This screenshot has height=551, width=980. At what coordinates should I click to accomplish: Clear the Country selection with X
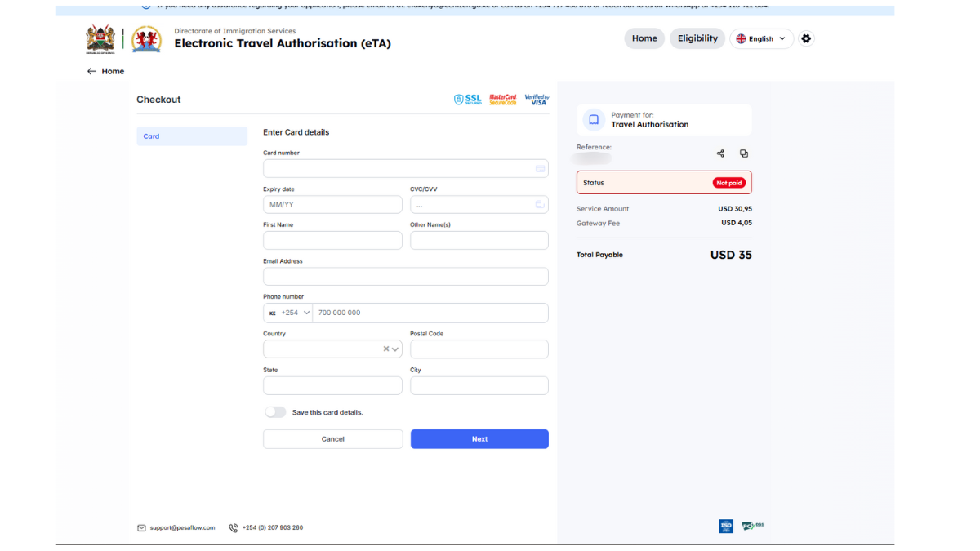point(386,349)
